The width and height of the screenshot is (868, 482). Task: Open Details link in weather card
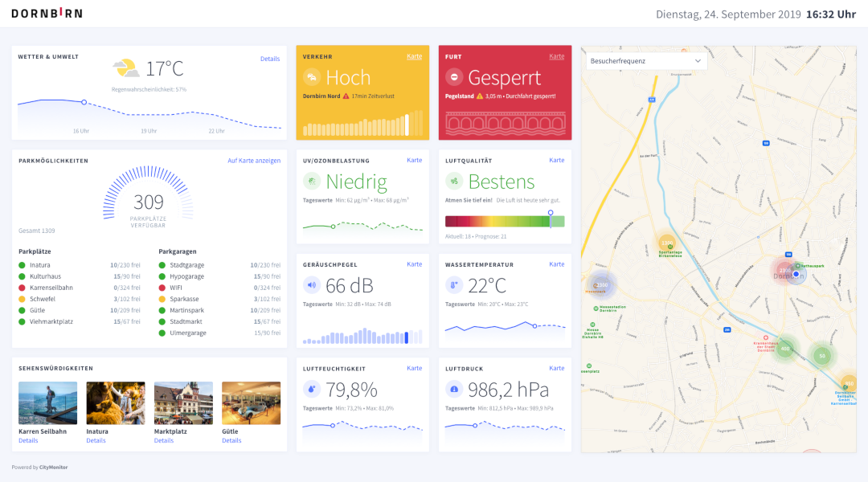[x=270, y=59]
